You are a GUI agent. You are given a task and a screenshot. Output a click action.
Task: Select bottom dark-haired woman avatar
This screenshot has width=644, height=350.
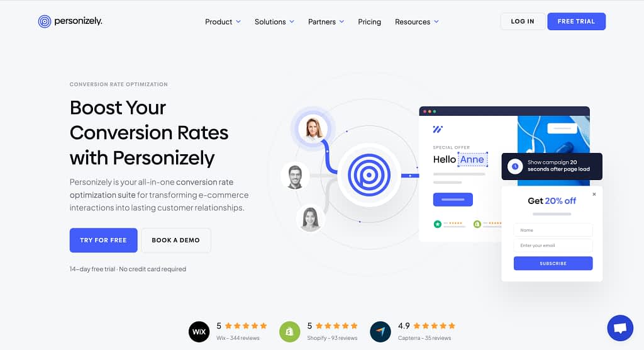[311, 218]
